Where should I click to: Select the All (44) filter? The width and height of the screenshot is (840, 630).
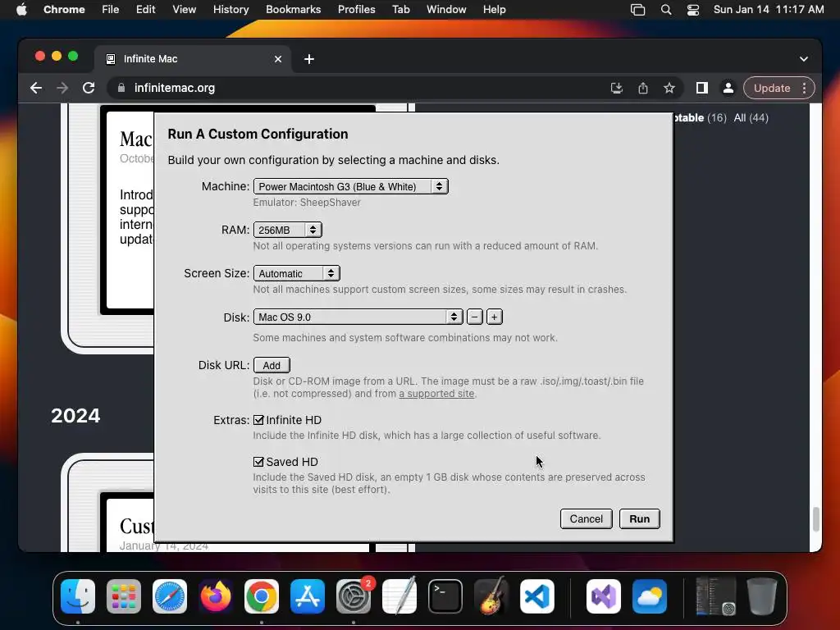751,118
